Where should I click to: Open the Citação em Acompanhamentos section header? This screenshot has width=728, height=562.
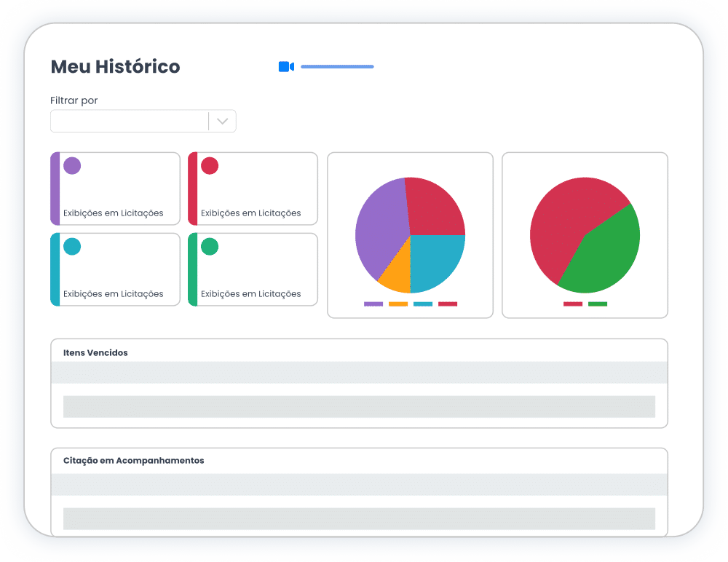134,460
